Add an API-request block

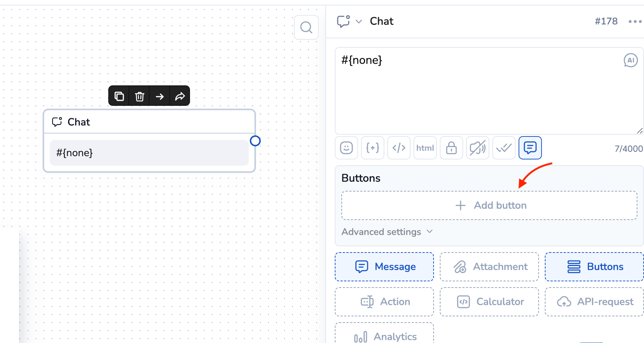click(x=594, y=302)
